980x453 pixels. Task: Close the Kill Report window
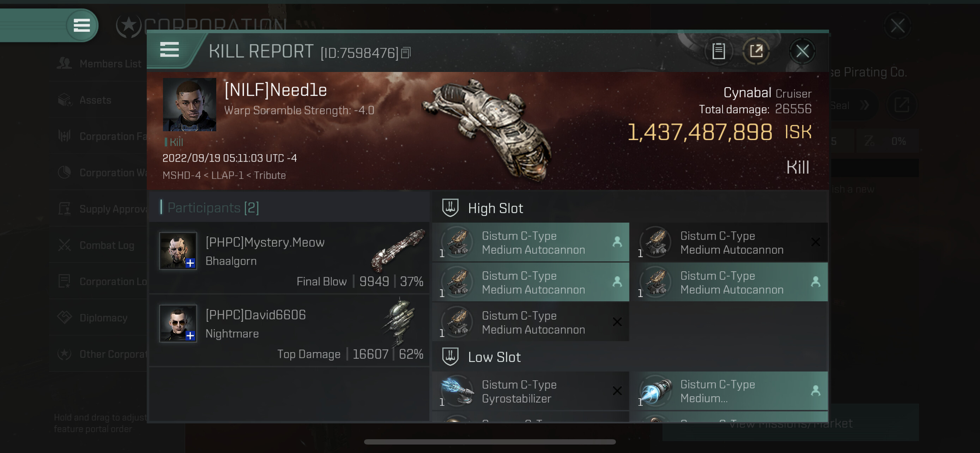(802, 51)
